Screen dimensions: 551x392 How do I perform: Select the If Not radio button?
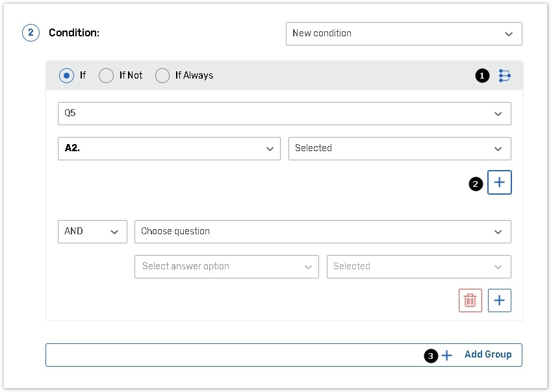[x=107, y=76]
